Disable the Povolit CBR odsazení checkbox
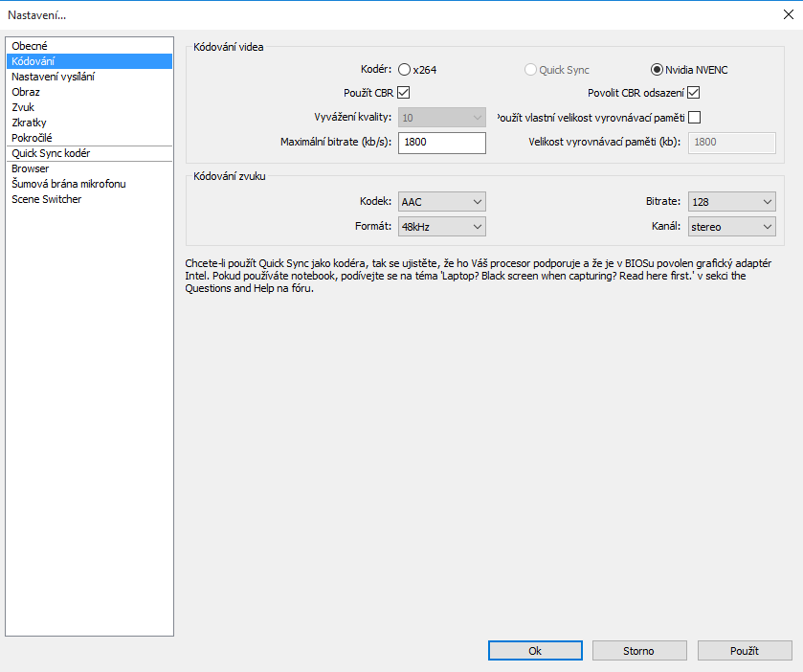This screenshot has height=672, width=803. pos(694,93)
